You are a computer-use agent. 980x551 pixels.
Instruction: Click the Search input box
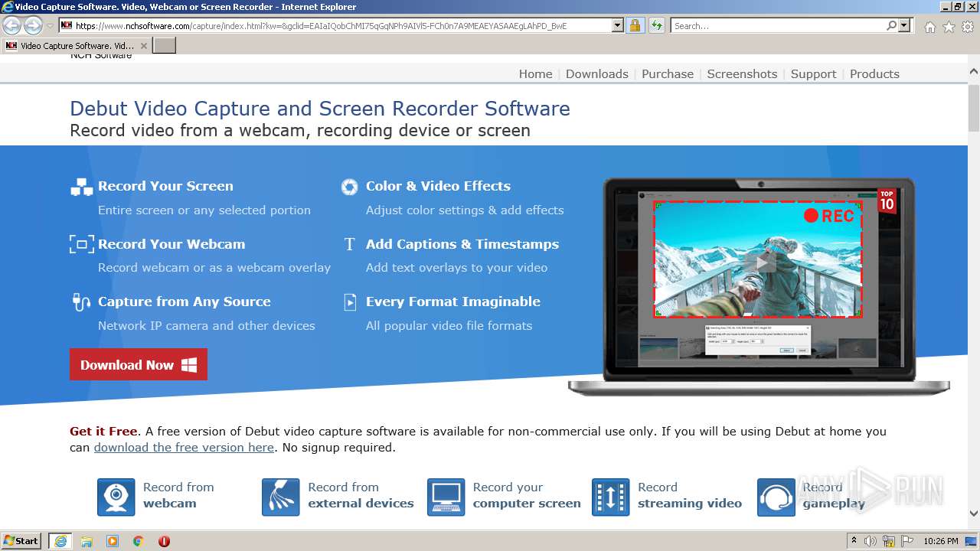[778, 25]
